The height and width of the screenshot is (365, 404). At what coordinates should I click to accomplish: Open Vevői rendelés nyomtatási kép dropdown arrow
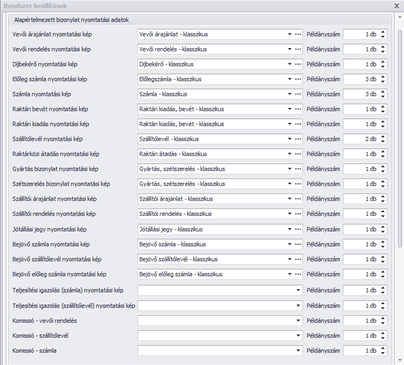(289, 49)
